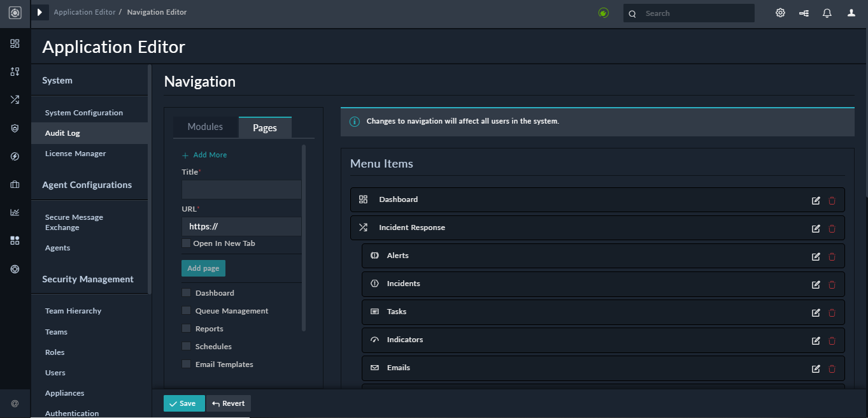Select the chart/reports icon in the sidebar

coord(15,212)
